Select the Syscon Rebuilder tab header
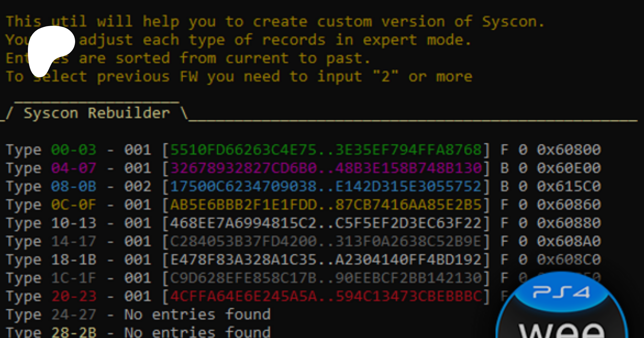The height and width of the screenshot is (338, 644). click(97, 113)
